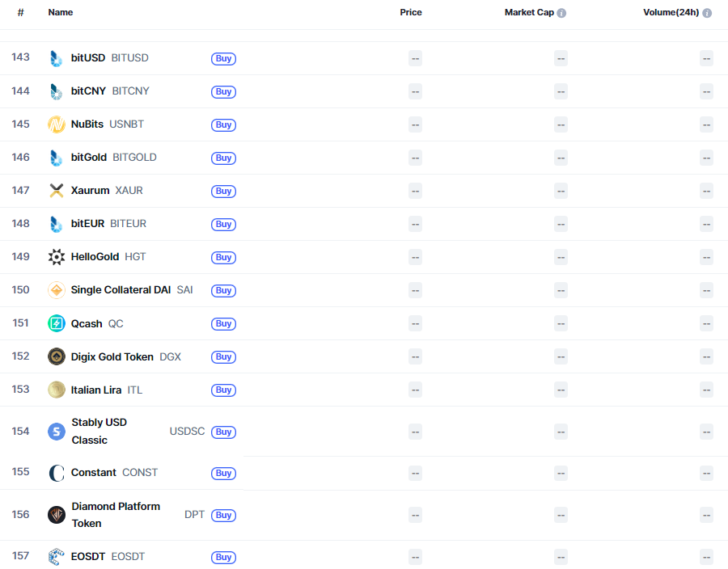728x569 pixels.
Task: Click the Buy button for Italian Lira
Action: (223, 390)
